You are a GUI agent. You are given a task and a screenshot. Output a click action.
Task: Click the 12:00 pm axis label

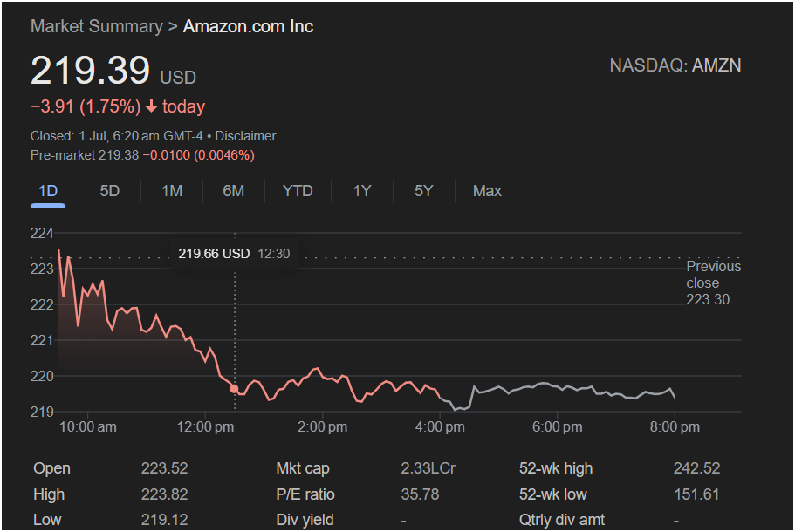[x=205, y=426]
